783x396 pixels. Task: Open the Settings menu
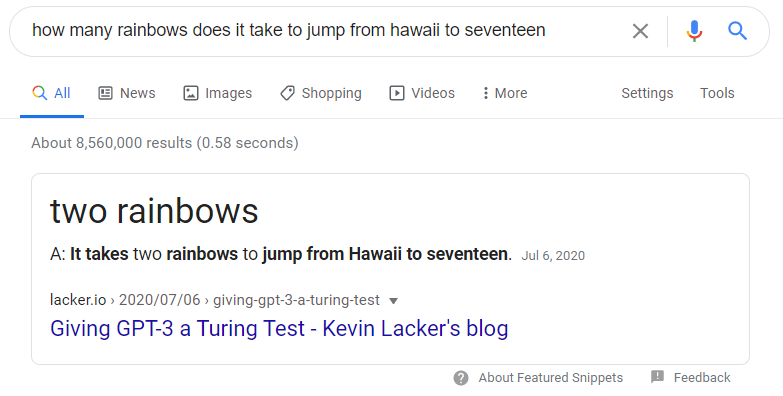coord(647,93)
